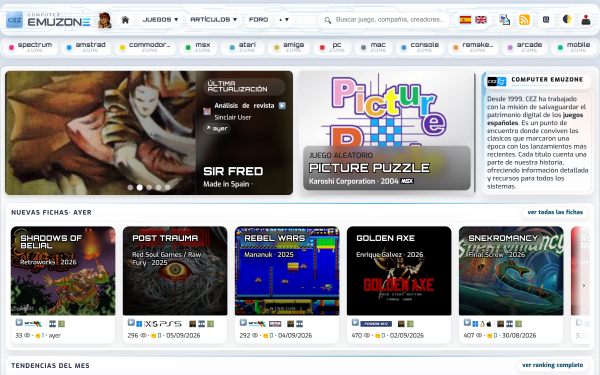
Task: Open the SIR FRED featured title
Action: point(233,171)
